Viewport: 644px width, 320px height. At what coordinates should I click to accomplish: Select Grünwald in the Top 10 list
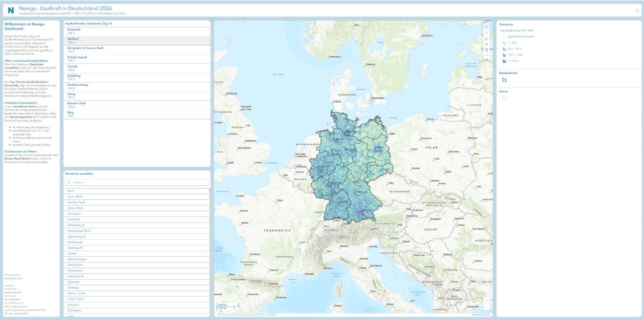coord(74,30)
